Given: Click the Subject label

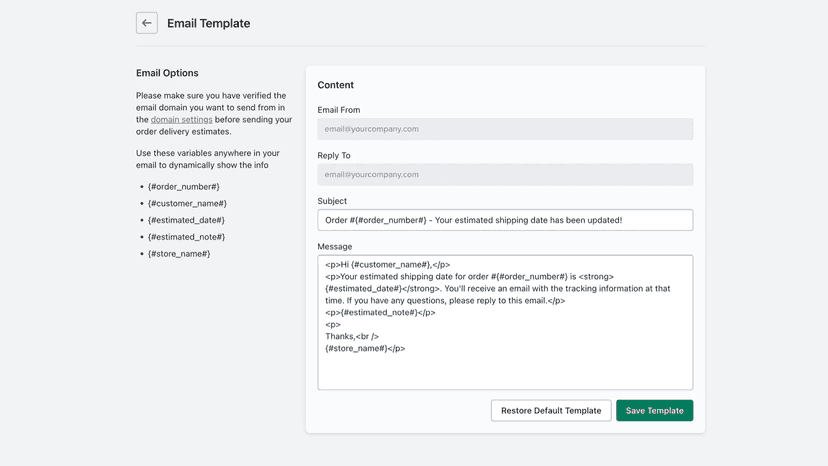Looking at the screenshot, I should tap(332, 201).
